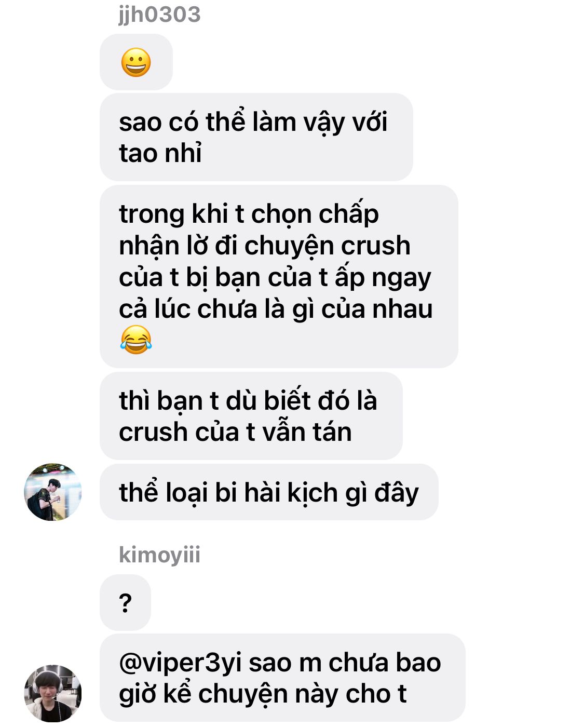The height and width of the screenshot is (728, 584).
Task: Click the text line "crush của t vẫn tán"
Action: click(236, 432)
